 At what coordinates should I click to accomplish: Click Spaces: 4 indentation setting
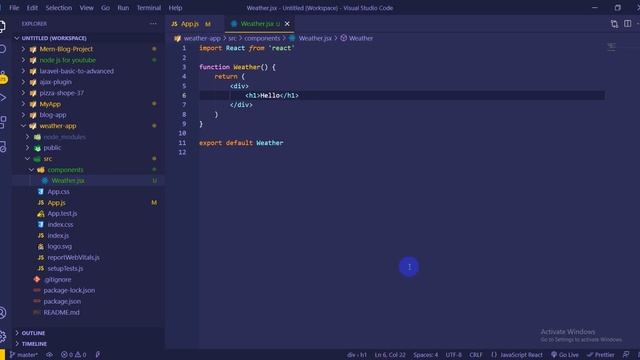pos(425,355)
